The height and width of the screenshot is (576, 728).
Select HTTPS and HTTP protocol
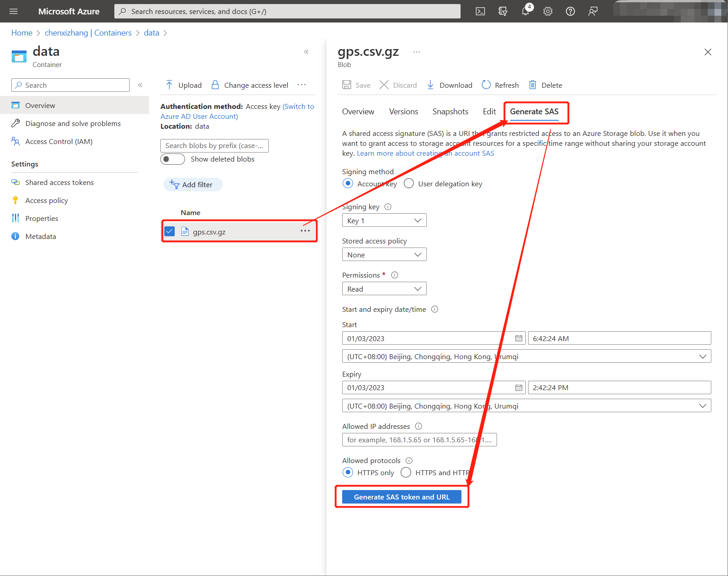pos(406,472)
